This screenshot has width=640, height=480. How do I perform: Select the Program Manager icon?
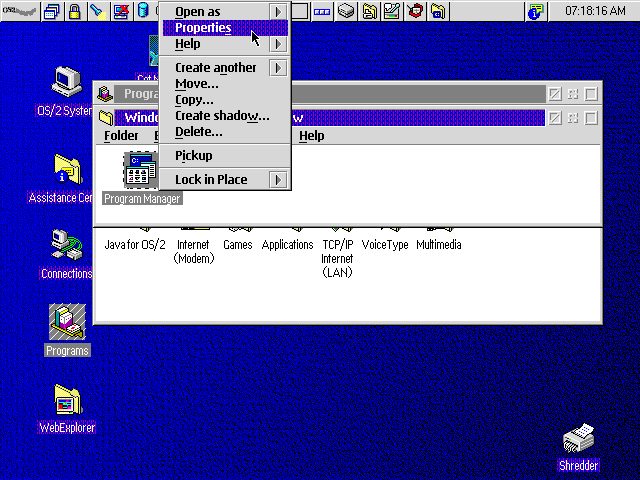(x=141, y=170)
